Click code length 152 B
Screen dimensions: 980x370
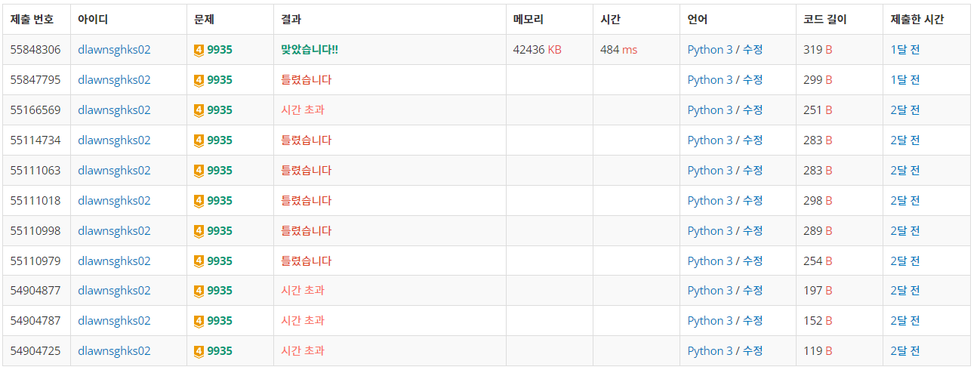tap(818, 321)
